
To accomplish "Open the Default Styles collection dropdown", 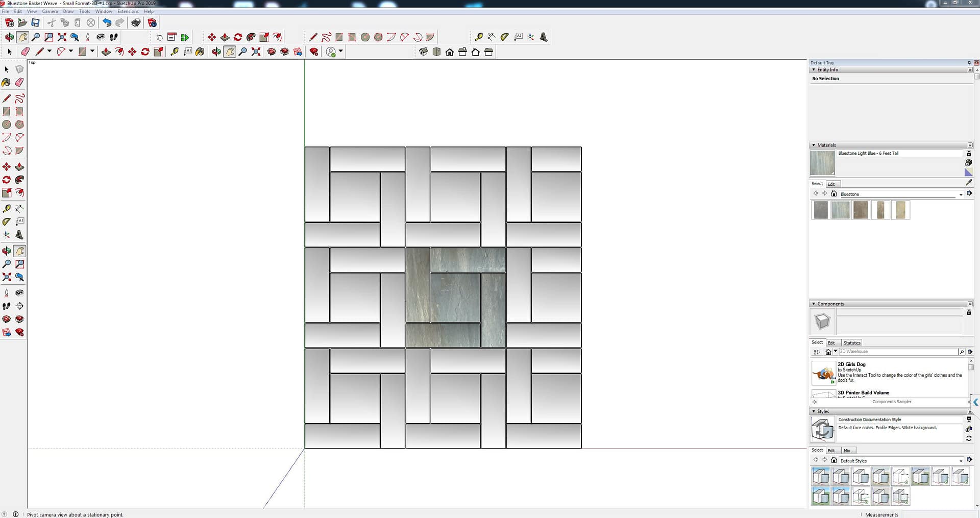I will pyautogui.click(x=961, y=461).
